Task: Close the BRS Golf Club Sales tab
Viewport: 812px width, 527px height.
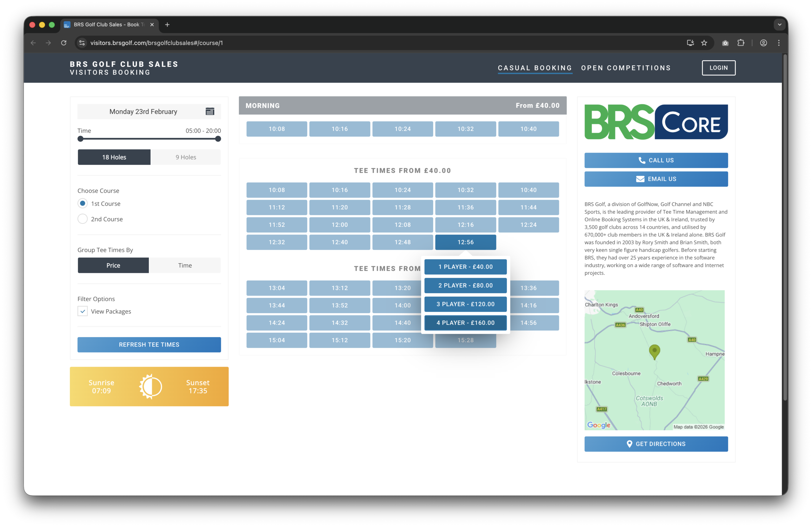Action: (152, 24)
